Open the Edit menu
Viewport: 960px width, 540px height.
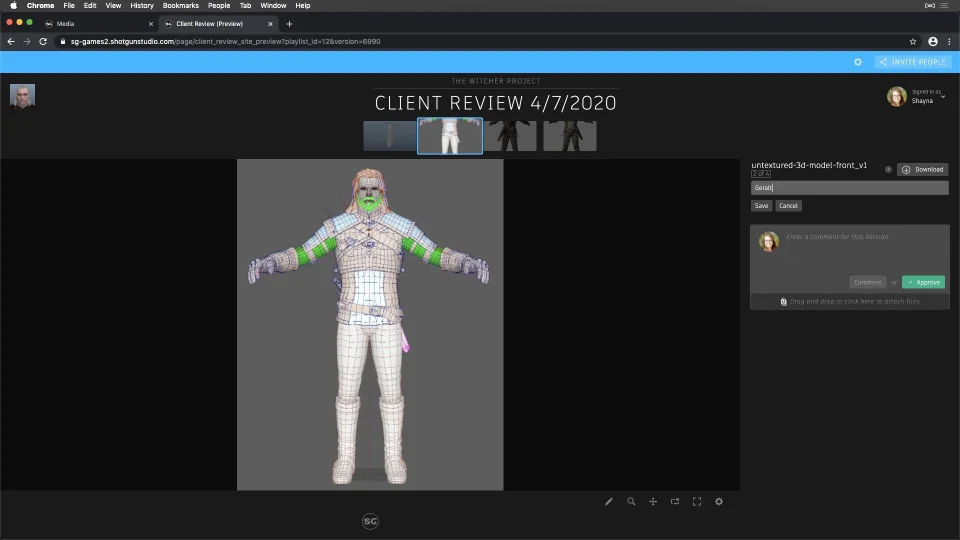[90, 6]
